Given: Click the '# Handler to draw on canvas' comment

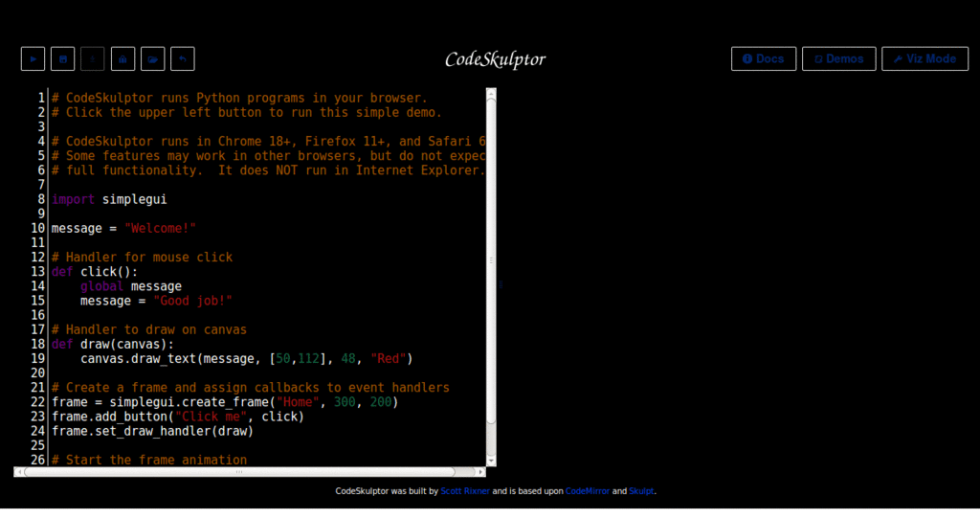Looking at the screenshot, I should pyautogui.click(x=148, y=329).
